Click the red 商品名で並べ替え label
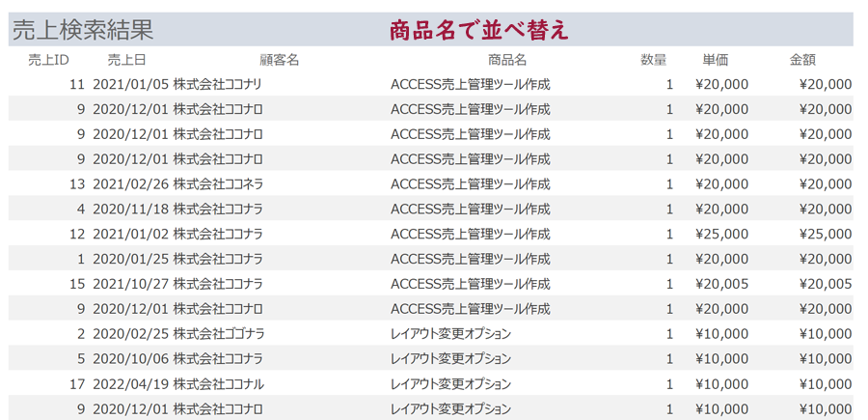Screen dimensions: 868x420 pos(478,31)
